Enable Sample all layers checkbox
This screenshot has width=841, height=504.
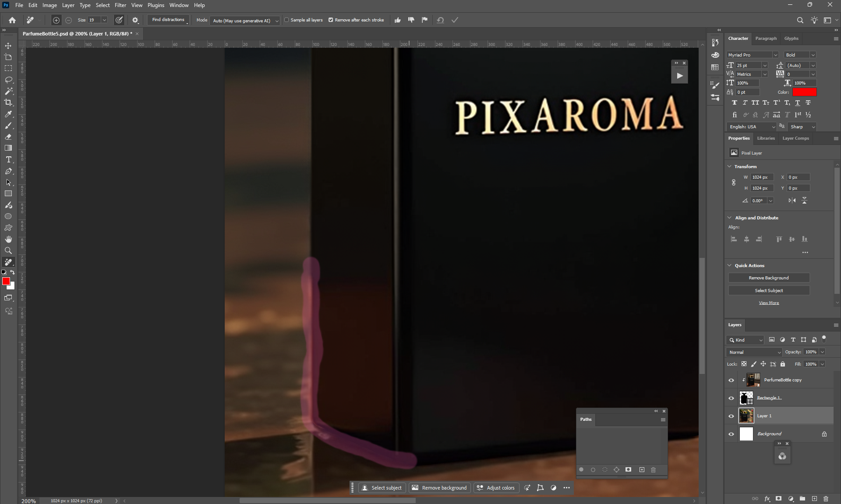(287, 20)
